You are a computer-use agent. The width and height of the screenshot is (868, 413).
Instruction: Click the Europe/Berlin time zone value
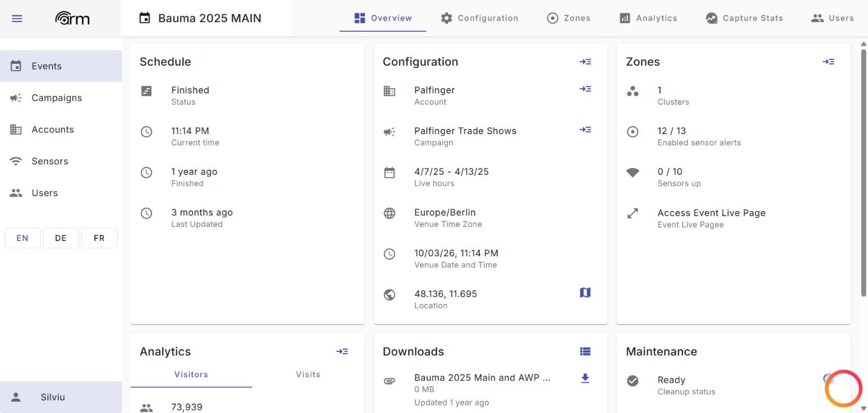(x=445, y=212)
